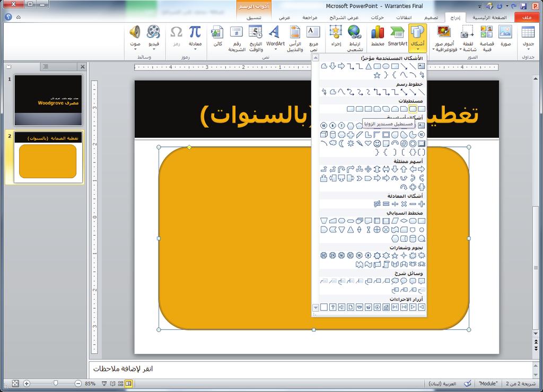
Task: Select Smiley Face in basic shapes
Action: pos(377,143)
